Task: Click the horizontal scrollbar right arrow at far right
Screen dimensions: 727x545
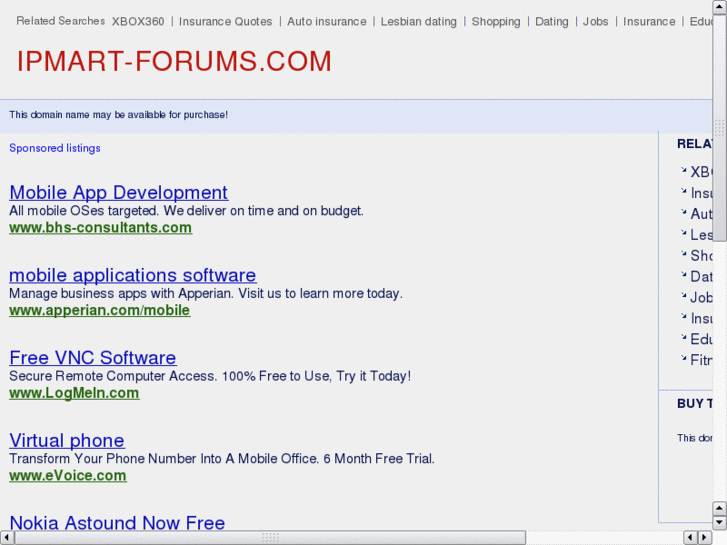Action: click(705, 538)
